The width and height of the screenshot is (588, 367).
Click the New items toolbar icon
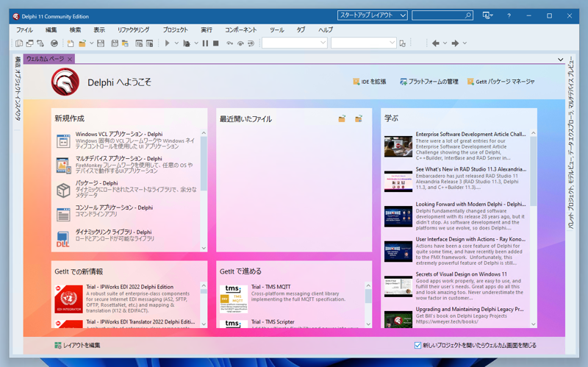(x=71, y=43)
